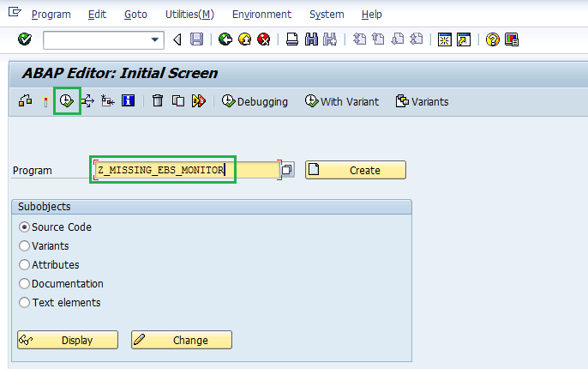Viewport: 588px width, 369px height.
Task: Click the green checkmark Enter icon
Action: [x=25, y=39]
